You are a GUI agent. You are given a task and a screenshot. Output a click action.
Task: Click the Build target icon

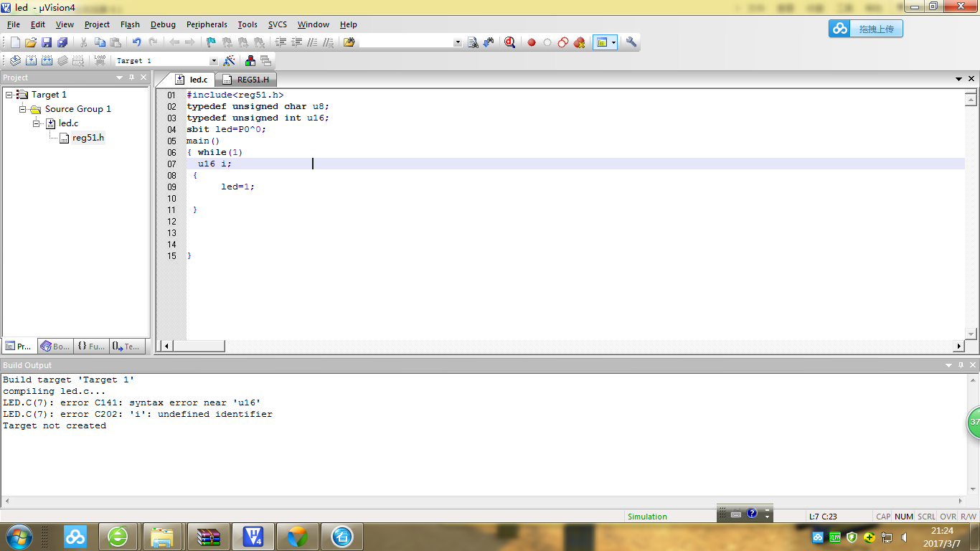31,61
